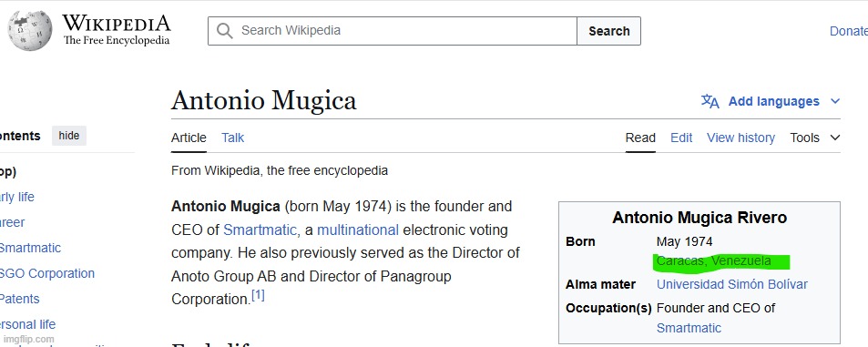Follow the multinational link
Viewport: 868px width, 347px height.
358,230
